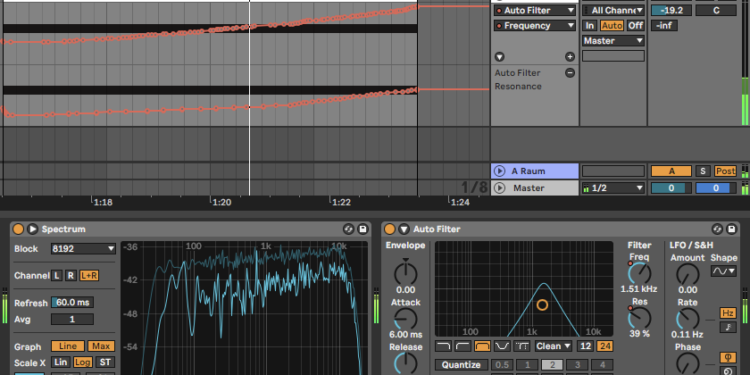Image resolution: width=750 pixels, height=375 pixels.
Task: Click the Envelope amount knob
Action: point(406,274)
